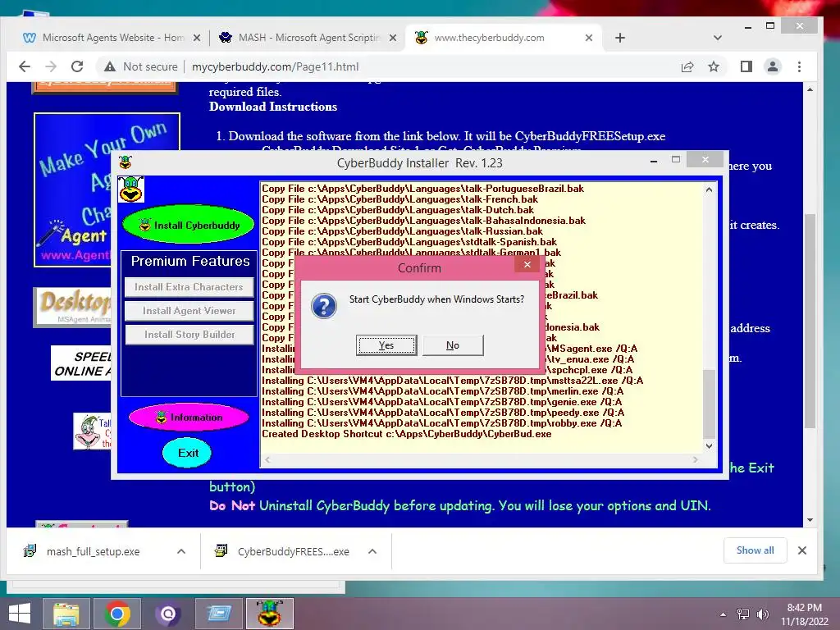Click the browser Forward arrow
The width and height of the screenshot is (840, 630).
pyautogui.click(x=51, y=66)
